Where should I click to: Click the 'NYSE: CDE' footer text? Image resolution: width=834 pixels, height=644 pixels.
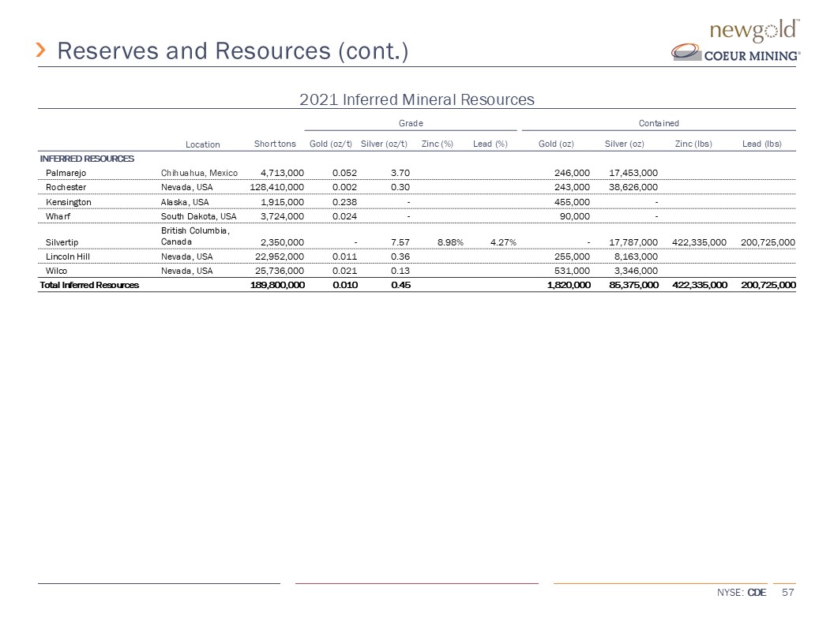pos(742,593)
